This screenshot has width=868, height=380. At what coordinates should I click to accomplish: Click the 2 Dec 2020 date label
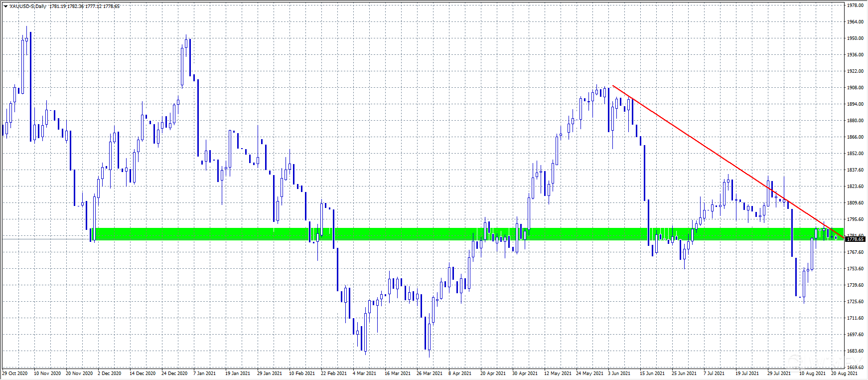110,373
